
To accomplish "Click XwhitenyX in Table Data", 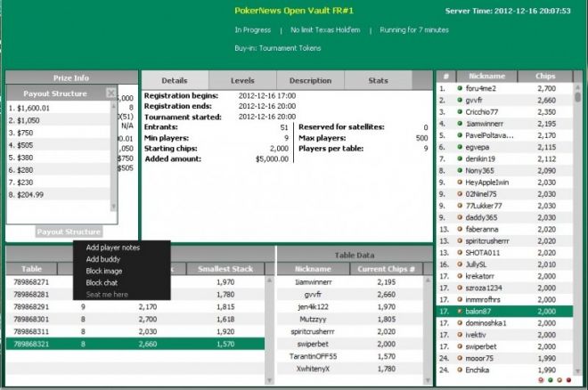I will point(313,369).
